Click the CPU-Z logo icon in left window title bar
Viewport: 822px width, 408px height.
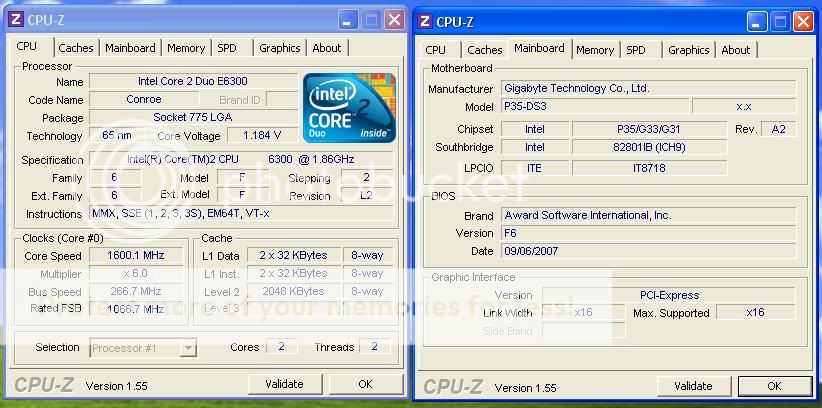point(16,20)
